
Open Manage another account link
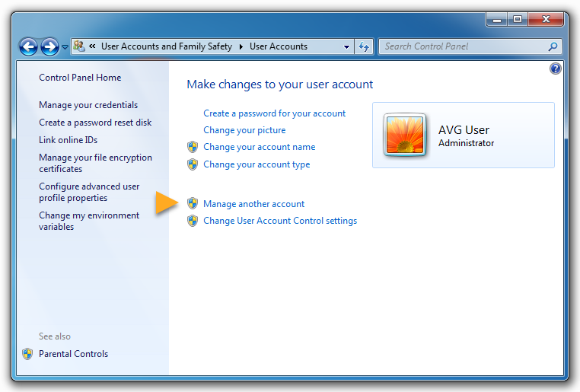pos(253,204)
